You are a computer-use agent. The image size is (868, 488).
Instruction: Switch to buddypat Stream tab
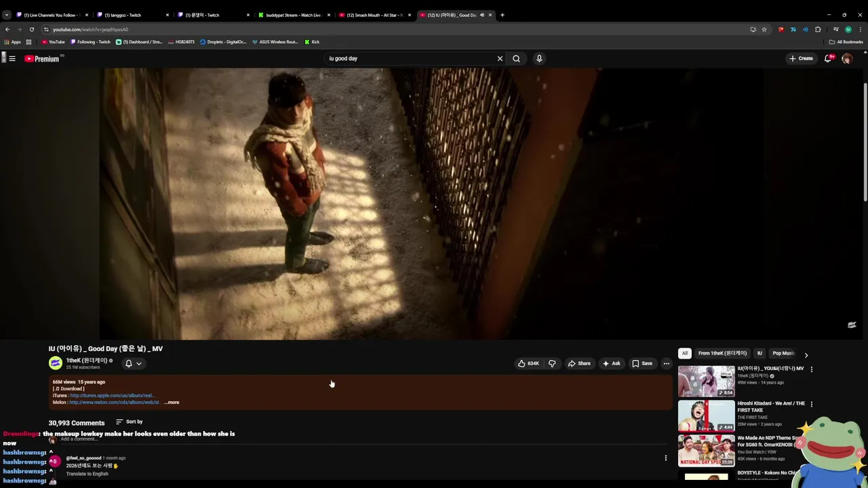pos(294,15)
